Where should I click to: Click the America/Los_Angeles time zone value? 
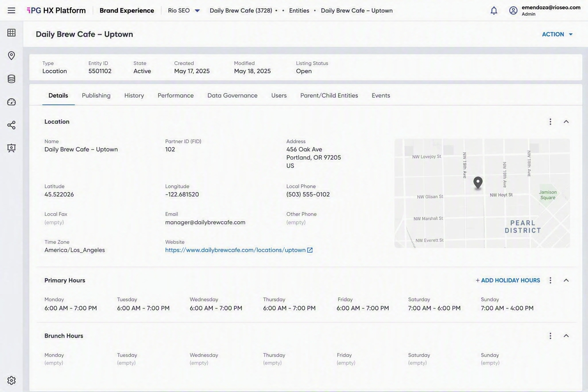point(75,250)
